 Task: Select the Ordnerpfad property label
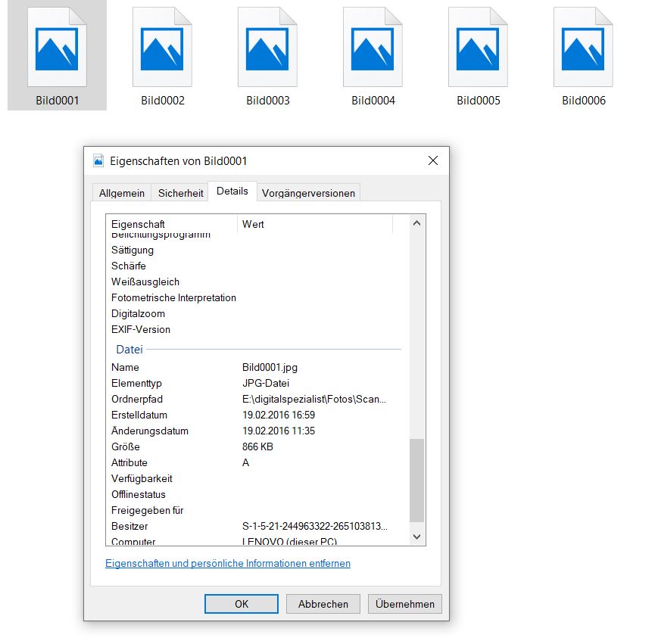tap(137, 399)
